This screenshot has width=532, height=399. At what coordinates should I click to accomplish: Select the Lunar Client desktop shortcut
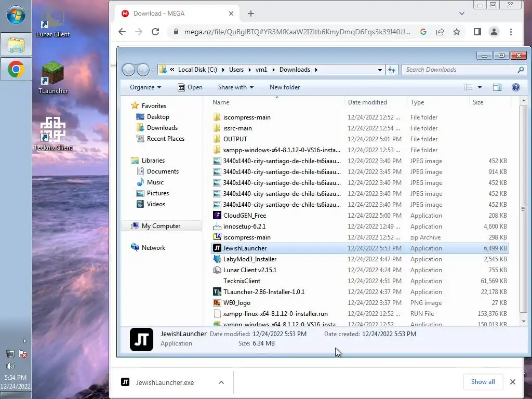pyautogui.click(x=53, y=23)
